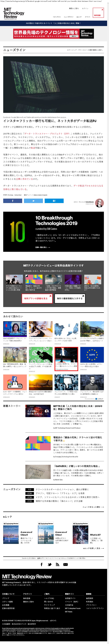The height and width of the screenshot is (644, 109).
Task: Click the red 無料登録 button
Action: (98, 13)
